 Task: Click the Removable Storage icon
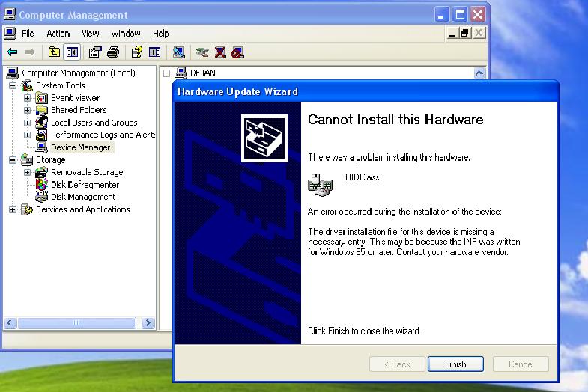[42, 172]
